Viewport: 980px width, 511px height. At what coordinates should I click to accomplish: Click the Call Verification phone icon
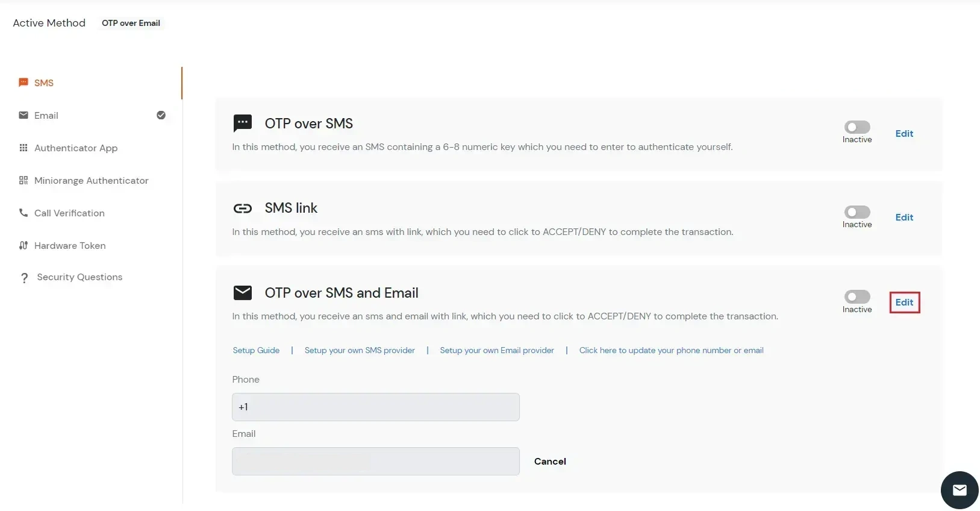[x=23, y=213]
